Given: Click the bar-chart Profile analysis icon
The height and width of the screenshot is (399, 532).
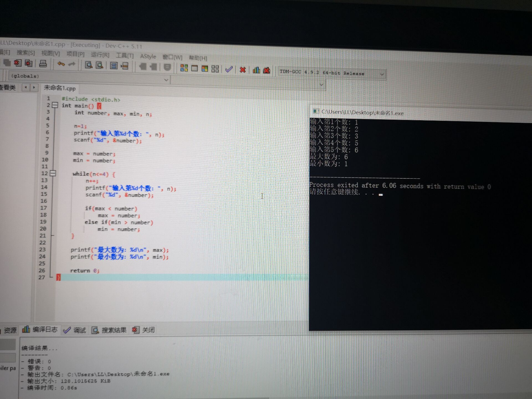Looking at the screenshot, I should (x=256, y=70).
